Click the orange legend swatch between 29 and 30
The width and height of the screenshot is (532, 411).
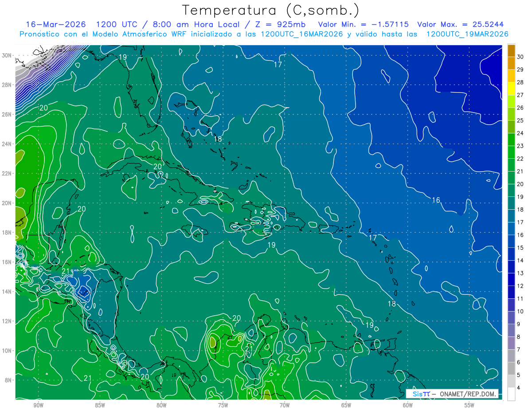point(511,63)
